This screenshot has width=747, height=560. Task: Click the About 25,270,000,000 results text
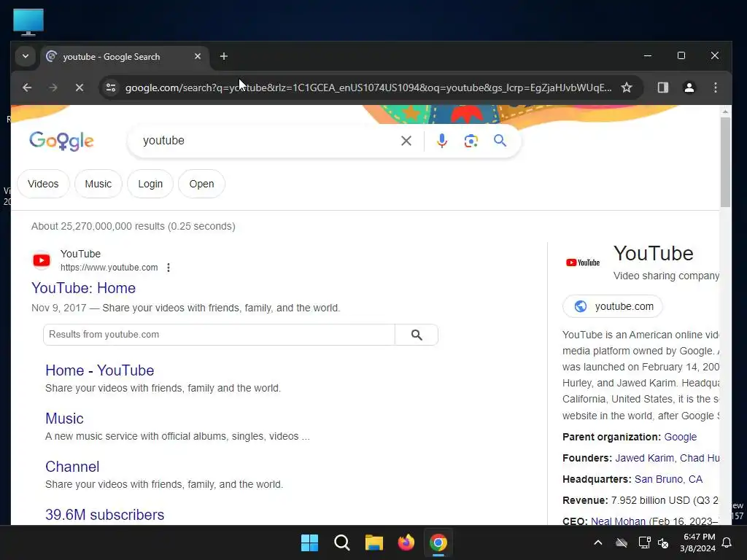(x=133, y=226)
